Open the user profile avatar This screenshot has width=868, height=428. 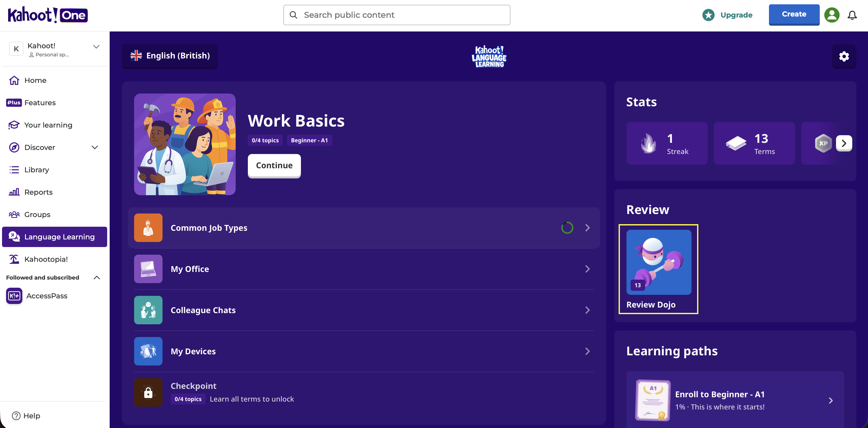coord(832,15)
